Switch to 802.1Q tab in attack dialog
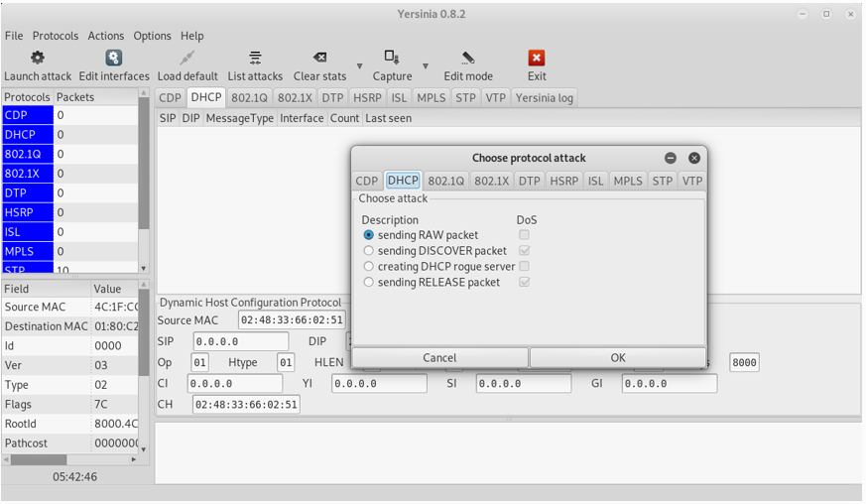Image resolution: width=866 pixels, height=504 pixels. pyautogui.click(x=445, y=181)
